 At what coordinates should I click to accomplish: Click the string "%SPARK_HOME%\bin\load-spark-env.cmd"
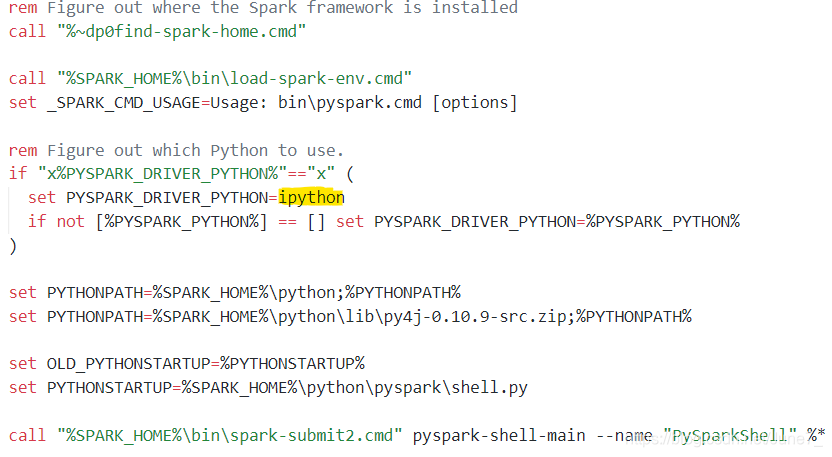click(235, 79)
